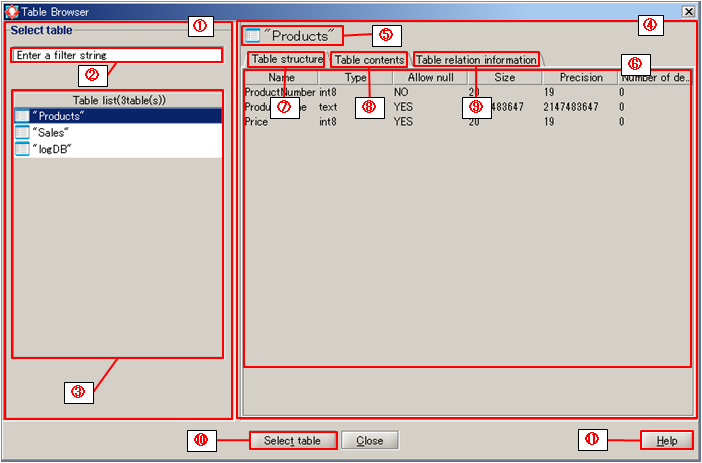Close the Table Browser window with X
702x463 pixels.
point(688,11)
